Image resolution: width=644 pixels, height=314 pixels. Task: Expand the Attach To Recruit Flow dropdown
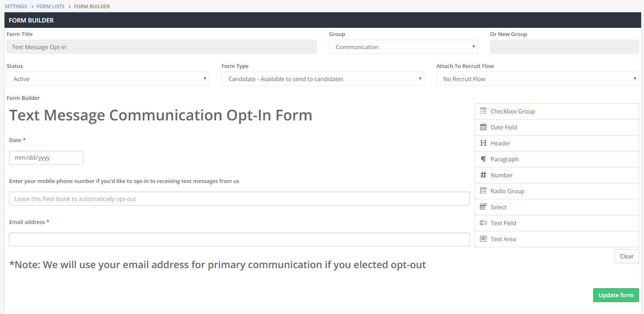click(x=537, y=79)
